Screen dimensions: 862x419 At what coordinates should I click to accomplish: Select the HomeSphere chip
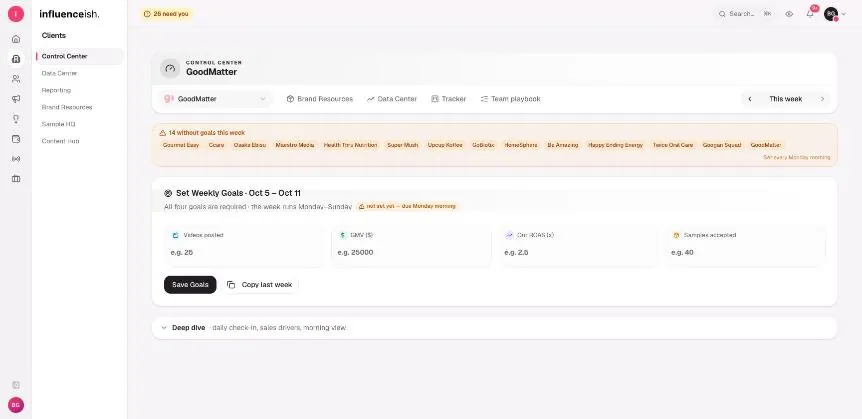pyautogui.click(x=521, y=145)
